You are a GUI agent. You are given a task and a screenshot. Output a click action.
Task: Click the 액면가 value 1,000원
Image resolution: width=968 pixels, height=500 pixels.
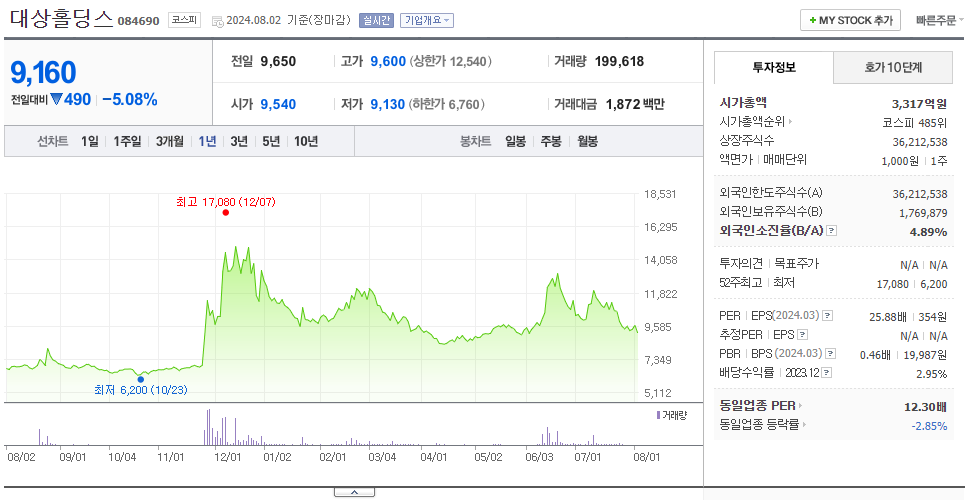tap(901, 160)
